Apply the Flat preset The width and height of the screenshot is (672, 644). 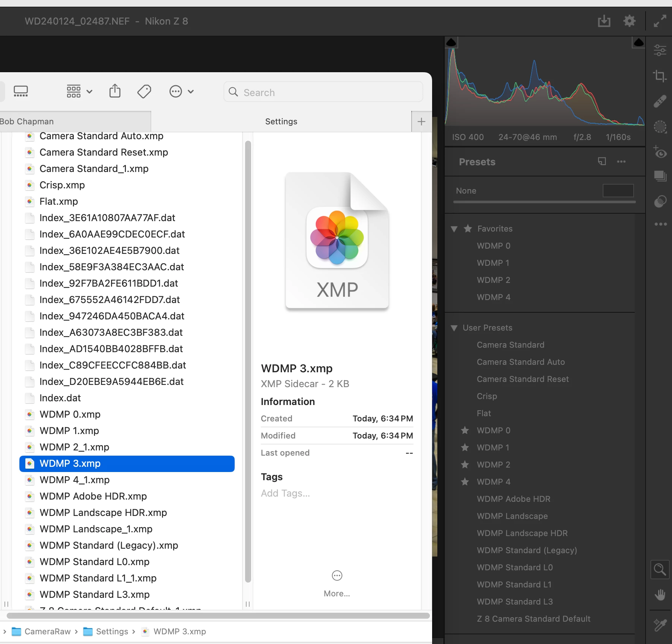click(x=484, y=413)
